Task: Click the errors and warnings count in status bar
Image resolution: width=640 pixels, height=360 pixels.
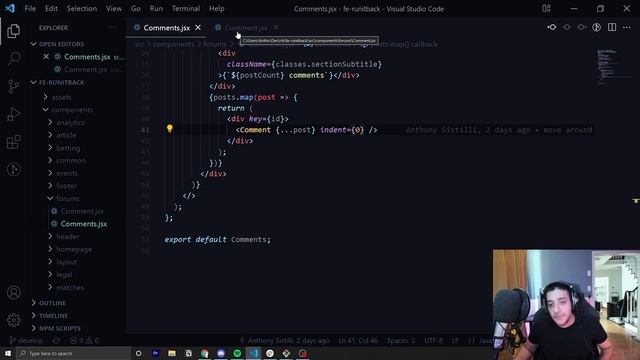Action: tap(84, 340)
